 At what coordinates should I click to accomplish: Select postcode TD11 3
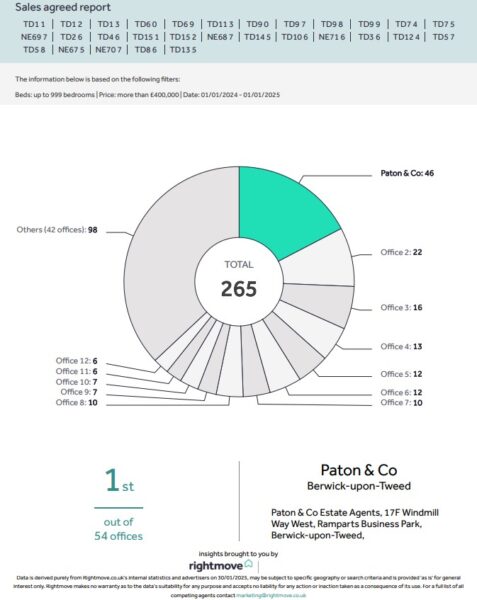click(x=220, y=24)
